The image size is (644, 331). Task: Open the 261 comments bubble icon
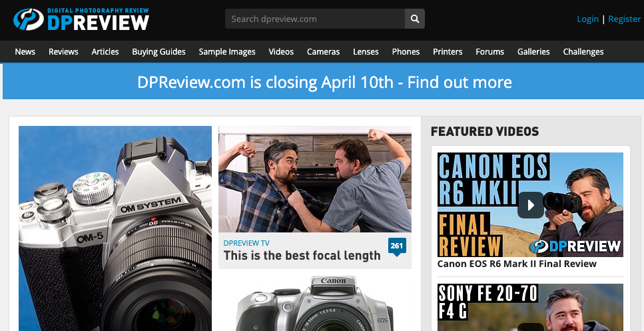pos(397,246)
